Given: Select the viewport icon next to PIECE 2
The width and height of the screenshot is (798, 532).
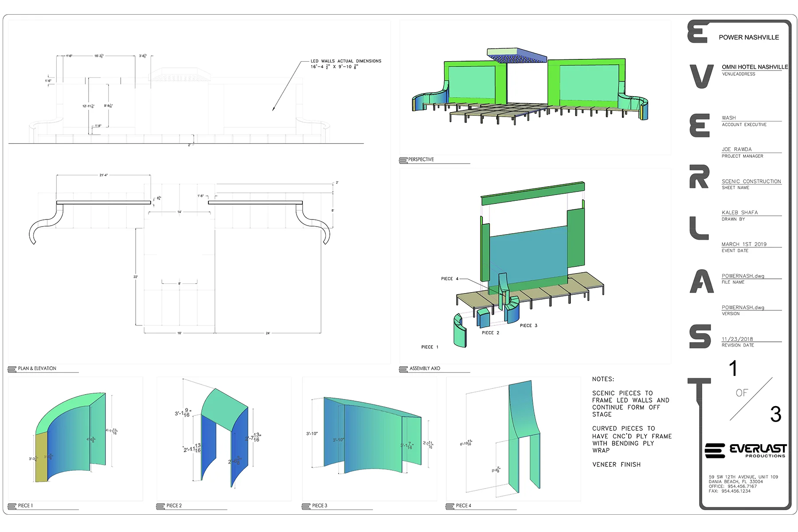Looking at the screenshot, I should (x=160, y=505).
